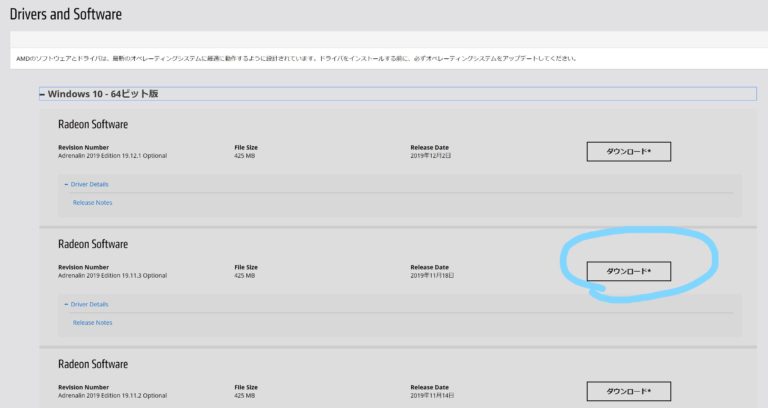Click revision text Adrenalin 2019 Edition 19.11.3 Optional

point(113,275)
